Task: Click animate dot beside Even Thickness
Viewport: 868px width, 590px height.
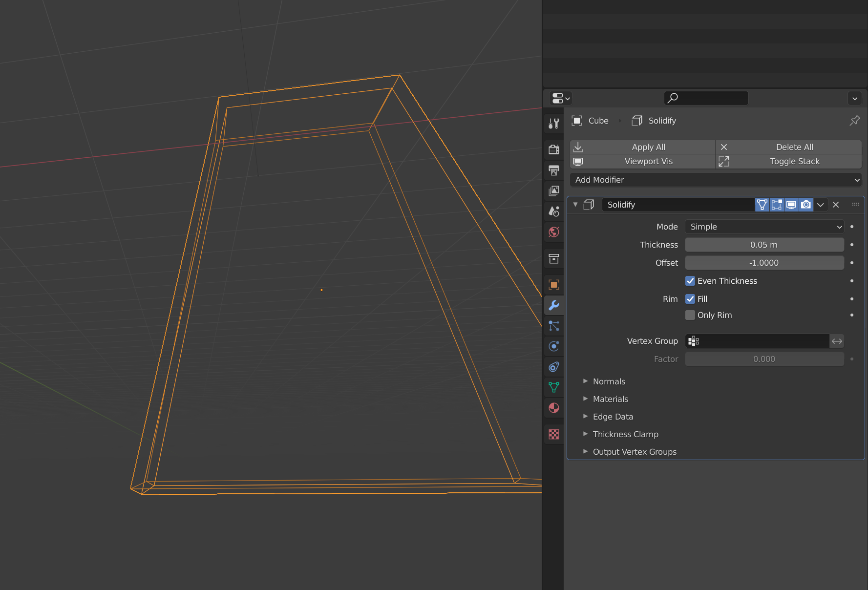Action: click(x=852, y=281)
